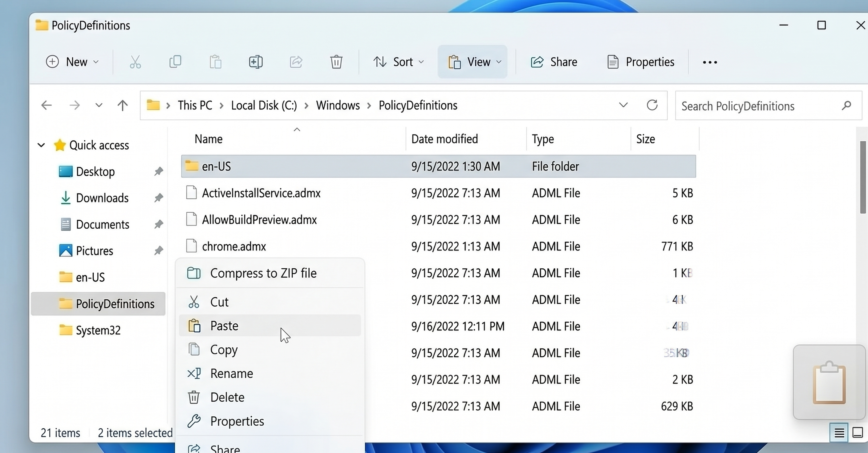Click the Delete trash toolbar icon
Image resolution: width=868 pixels, height=453 pixels.
336,62
